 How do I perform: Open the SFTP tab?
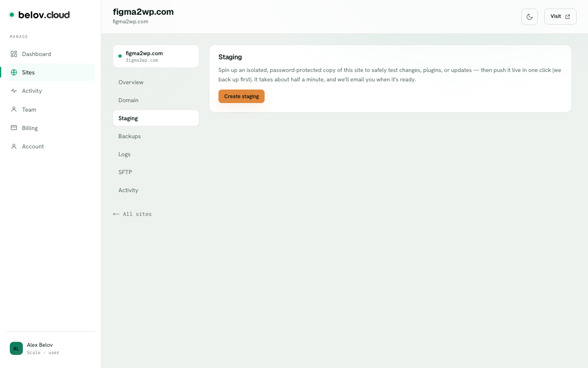click(x=156, y=172)
